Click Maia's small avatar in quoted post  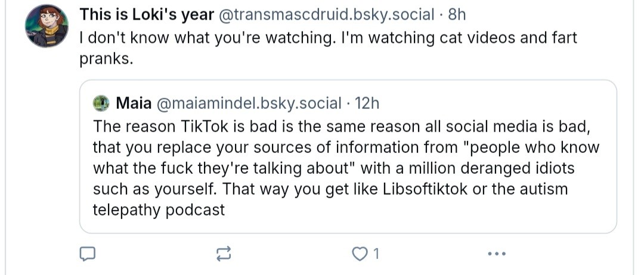click(102, 104)
